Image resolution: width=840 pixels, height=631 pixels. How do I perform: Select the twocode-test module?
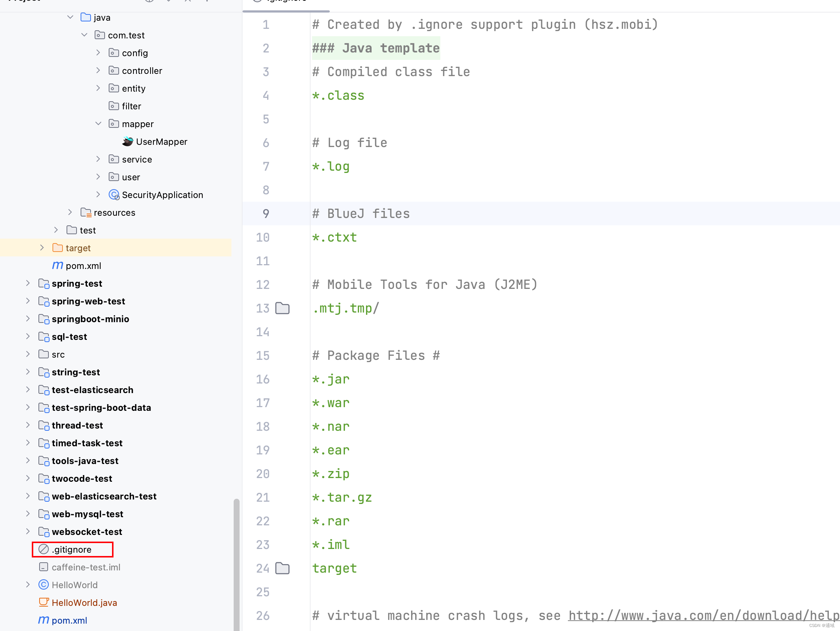[x=82, y=478]
